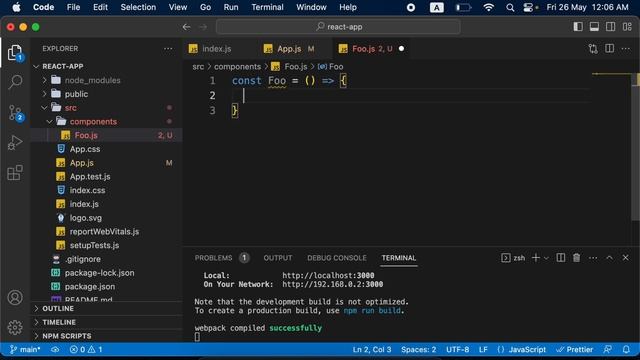Open the Terminal menu in menu bar
Screen dimensions: 640x360
click(267, 7)
